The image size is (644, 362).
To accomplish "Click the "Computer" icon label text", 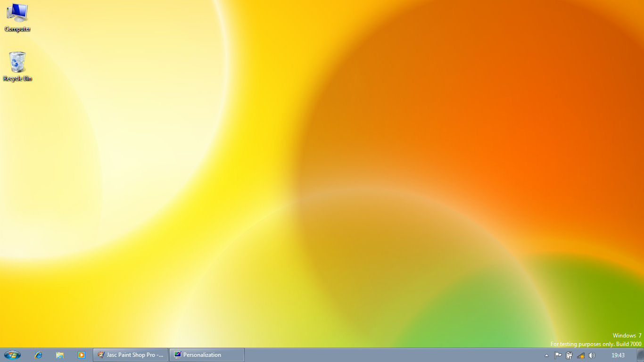I will click(x=17, y=29).
